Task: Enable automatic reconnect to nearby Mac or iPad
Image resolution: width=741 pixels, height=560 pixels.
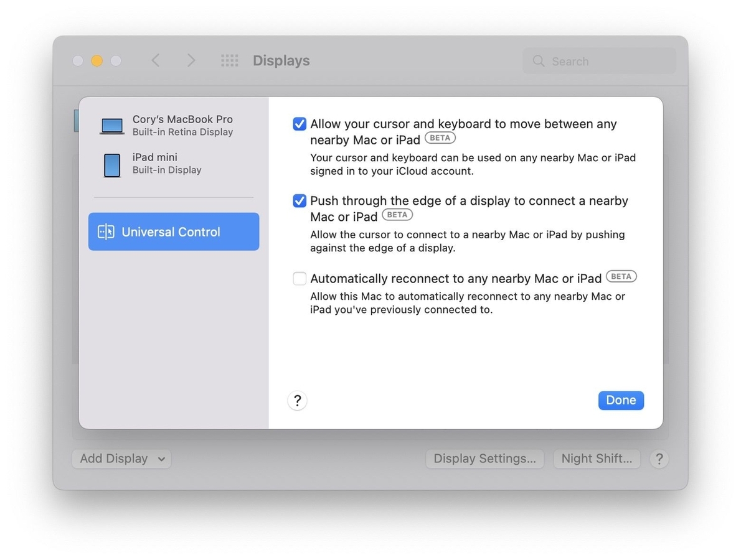Action: click(300, 278)
